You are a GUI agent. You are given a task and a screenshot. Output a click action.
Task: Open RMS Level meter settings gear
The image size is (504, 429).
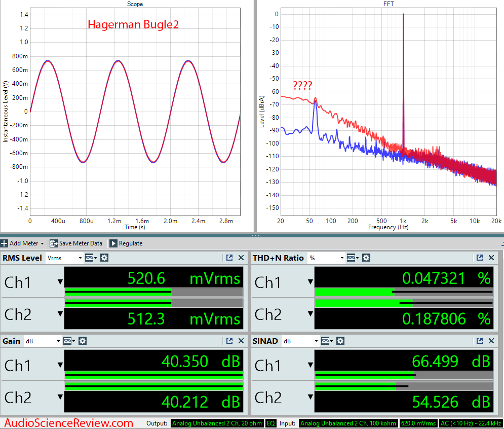point(104,258)
